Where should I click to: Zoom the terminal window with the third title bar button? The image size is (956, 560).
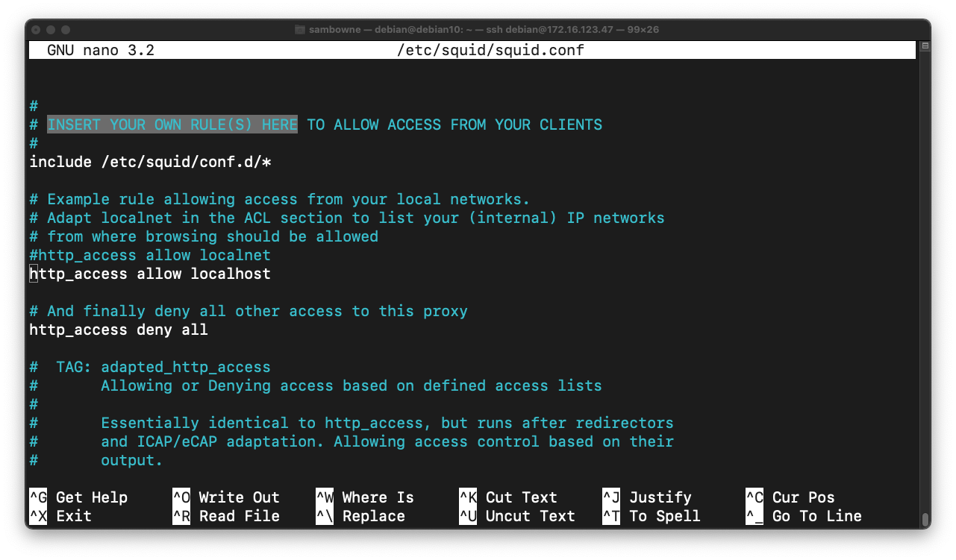point(66,30)
